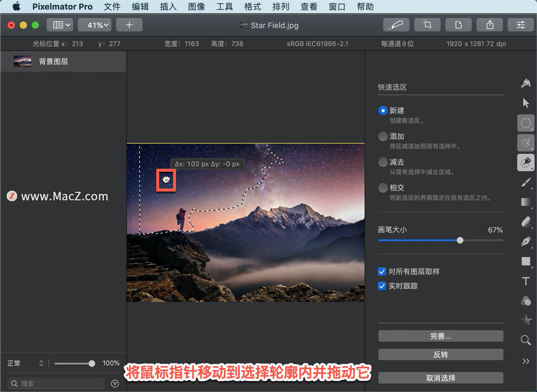Screen dimensions: 537x392
Task: Select the Arrange arrow tool
Action: 526,103
